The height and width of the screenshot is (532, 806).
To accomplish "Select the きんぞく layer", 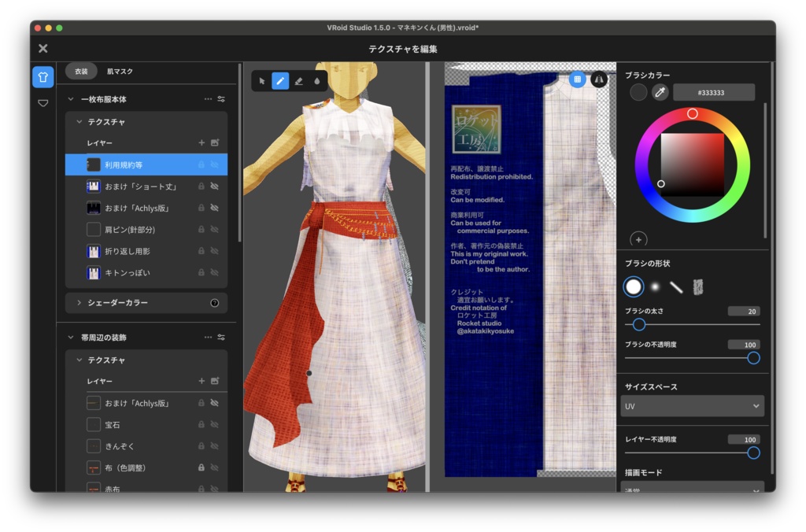I will [x=146, y=446].
